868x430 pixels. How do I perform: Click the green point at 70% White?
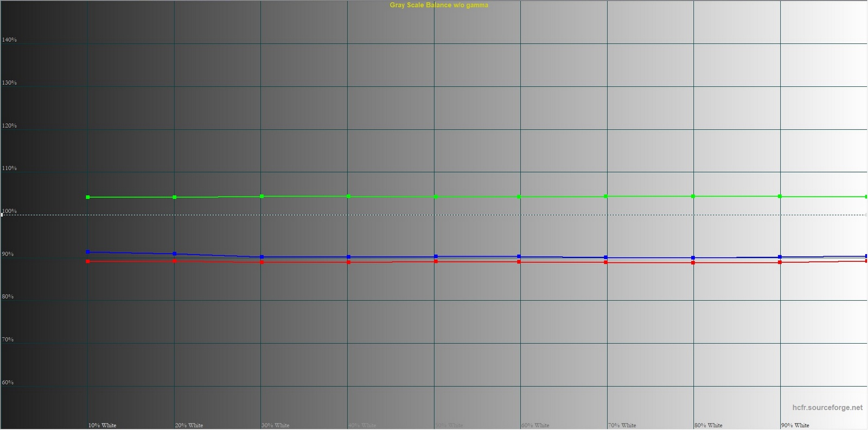click(x=606, y=196)
